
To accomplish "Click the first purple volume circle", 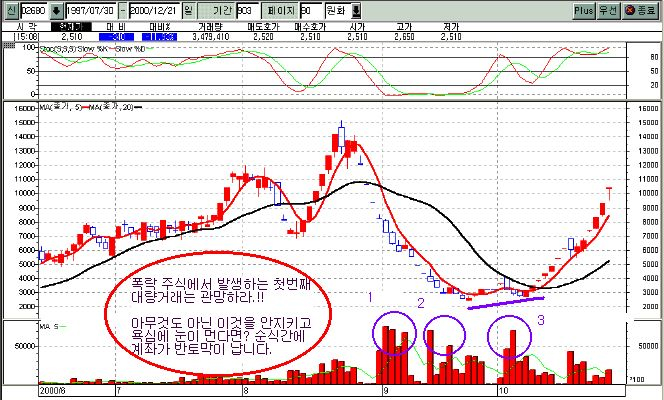I will click(x=393, y=331).
